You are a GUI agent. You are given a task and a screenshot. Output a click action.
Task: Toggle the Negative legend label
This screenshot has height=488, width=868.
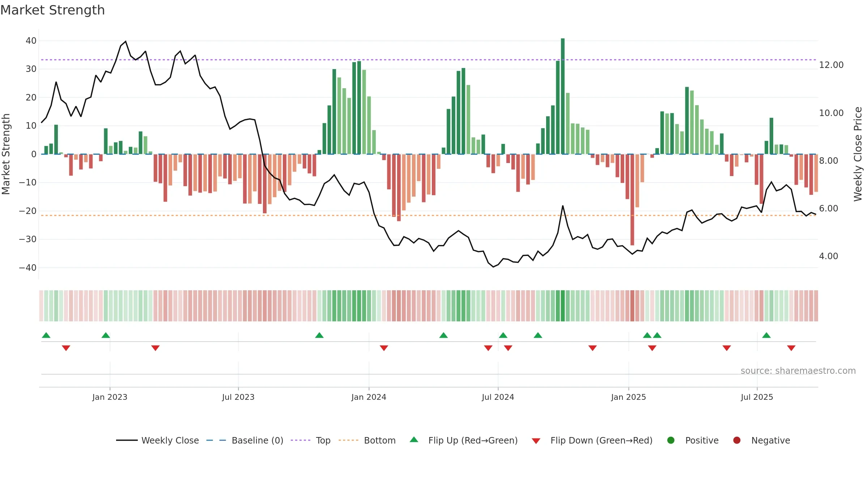771,440
